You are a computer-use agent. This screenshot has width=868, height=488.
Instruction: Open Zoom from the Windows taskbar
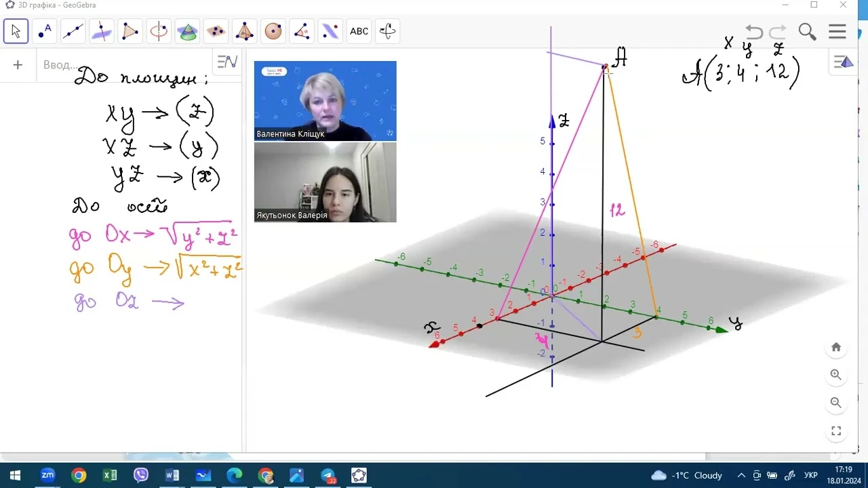click(x=47, y=475)
